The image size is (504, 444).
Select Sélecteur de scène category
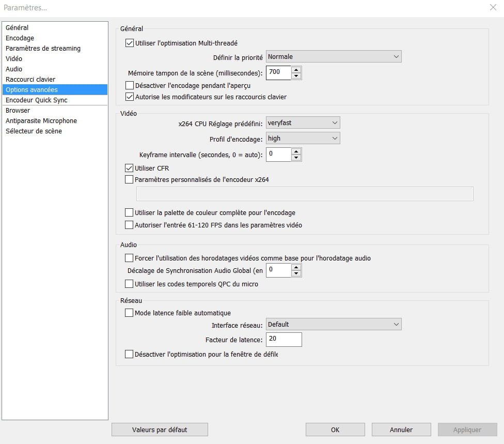click(55, 131)
